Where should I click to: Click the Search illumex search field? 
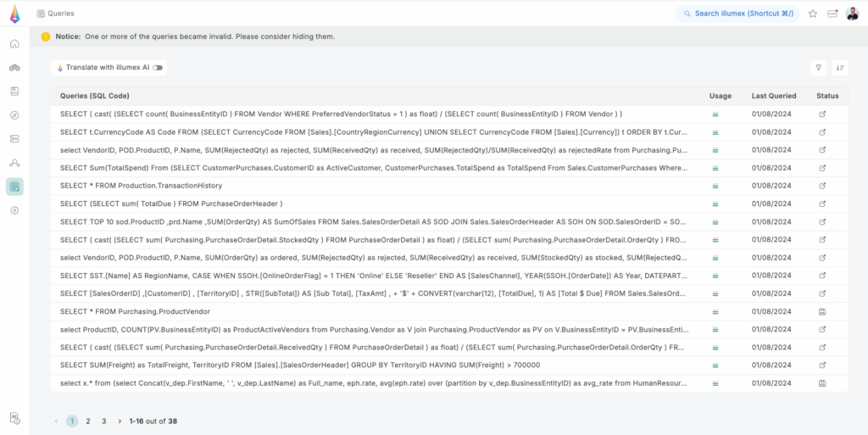pos(737,14)
